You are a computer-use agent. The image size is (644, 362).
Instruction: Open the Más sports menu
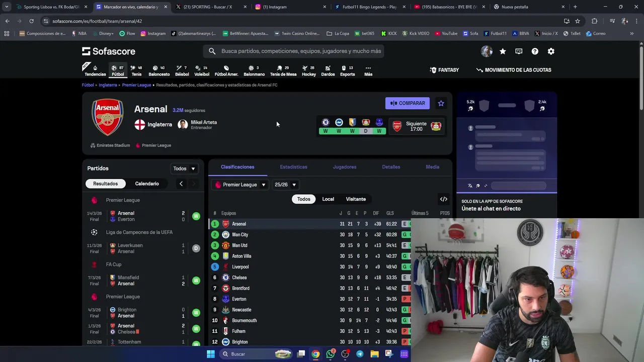[x=368, y=70]
